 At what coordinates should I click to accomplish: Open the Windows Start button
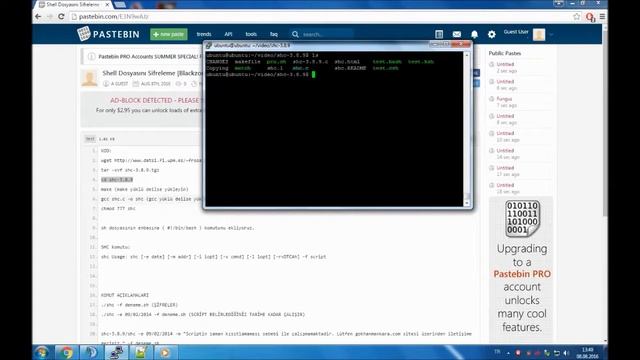click(42, 352)
